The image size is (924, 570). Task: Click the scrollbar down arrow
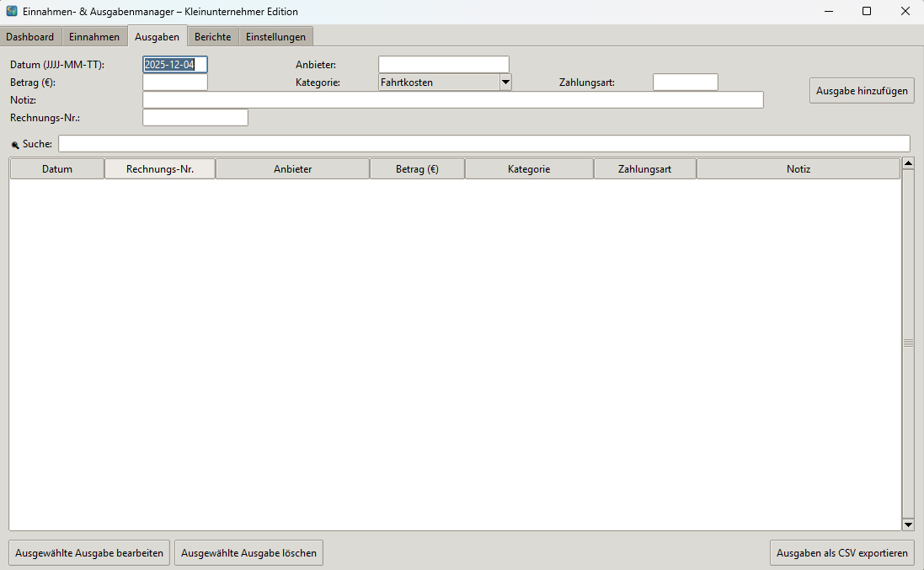(x=908, y=524)
